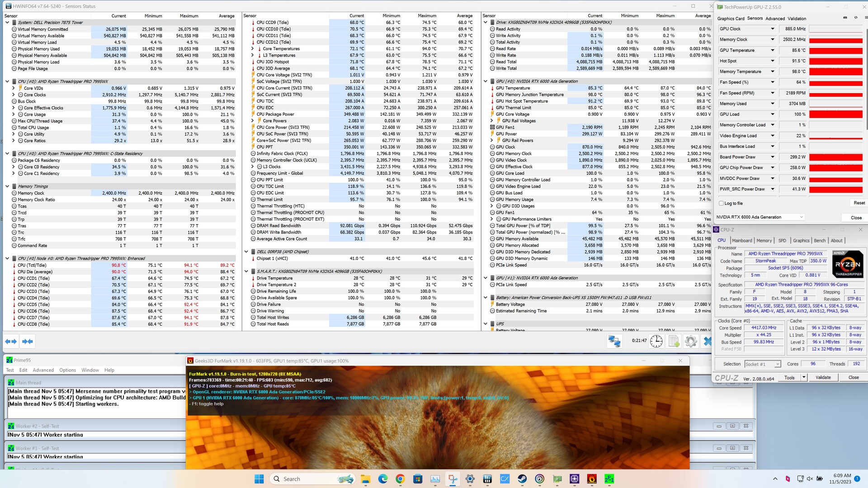Viewport: 868px width, 488px height.
Task: Enable the Log to file checkbox
Action: point(722,203)
